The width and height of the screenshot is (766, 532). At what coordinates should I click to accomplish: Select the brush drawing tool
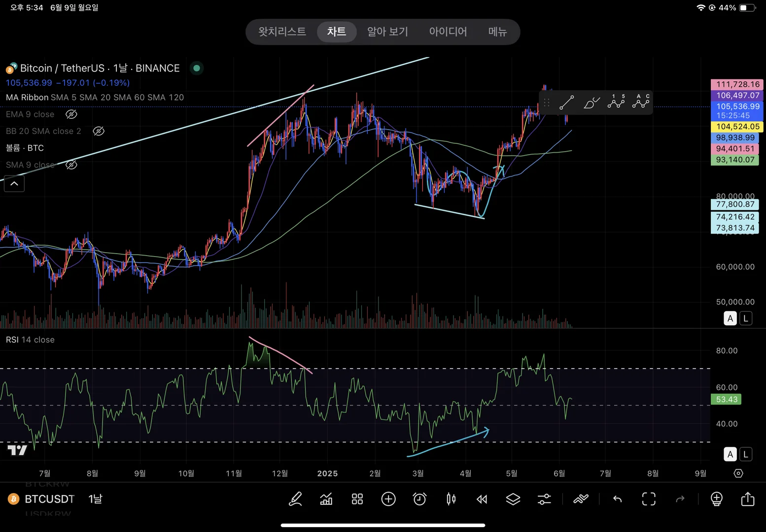tap(591, 102)
